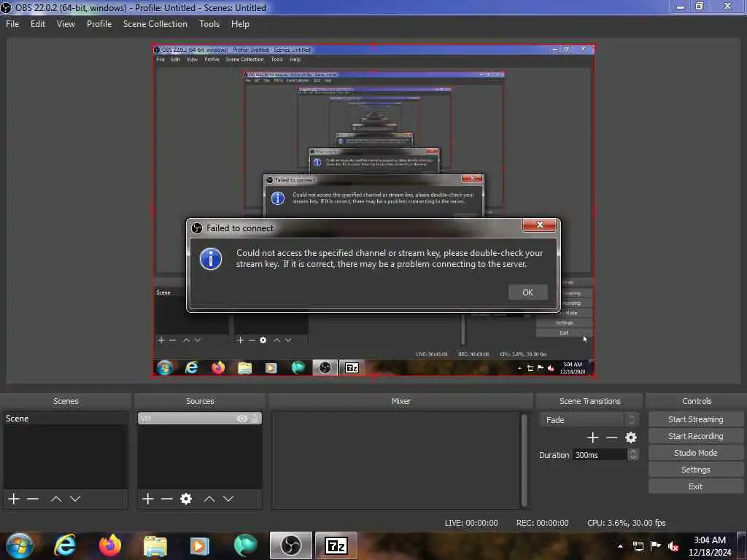Click the info icon in the dialog

coord(211,259)
